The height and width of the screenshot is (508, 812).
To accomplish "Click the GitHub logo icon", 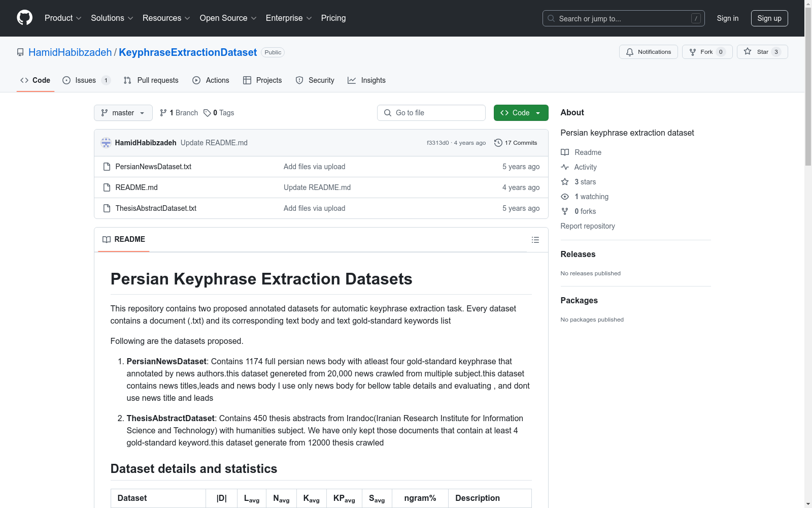I will [24, 18].
